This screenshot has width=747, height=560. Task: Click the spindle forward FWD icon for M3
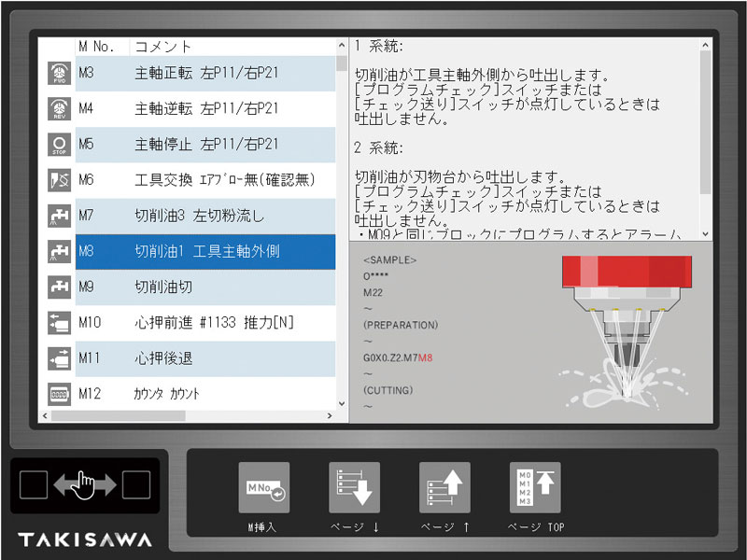click(59, 74)
